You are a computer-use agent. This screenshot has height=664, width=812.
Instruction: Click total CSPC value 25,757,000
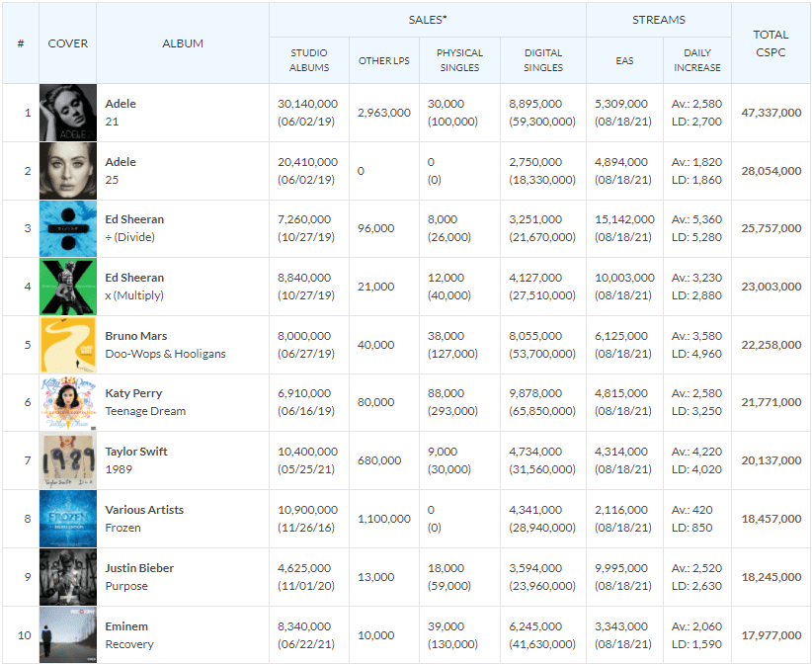tap(771, 228)
